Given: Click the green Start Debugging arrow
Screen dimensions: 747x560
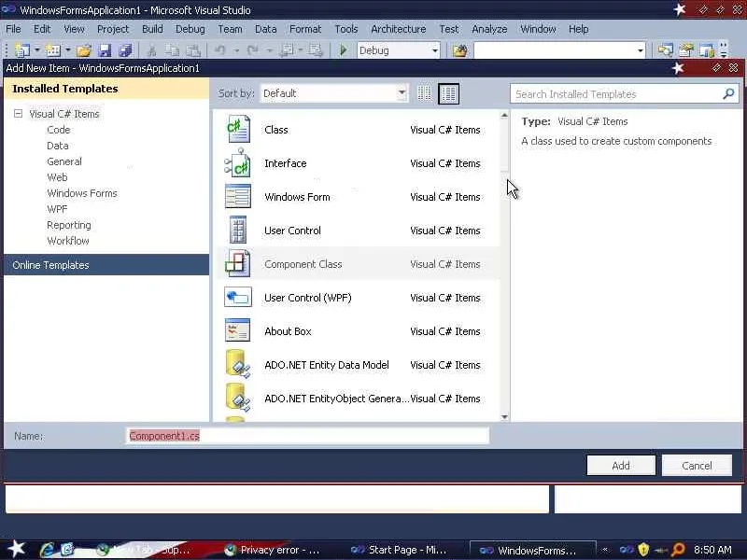Looking at the screenshot, I should (343, 50).
